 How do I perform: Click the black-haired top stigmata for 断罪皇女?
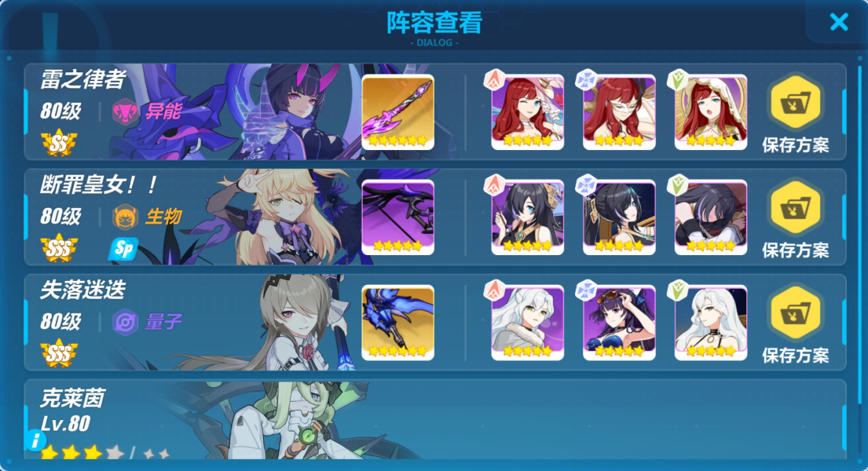tap(528, 217)
